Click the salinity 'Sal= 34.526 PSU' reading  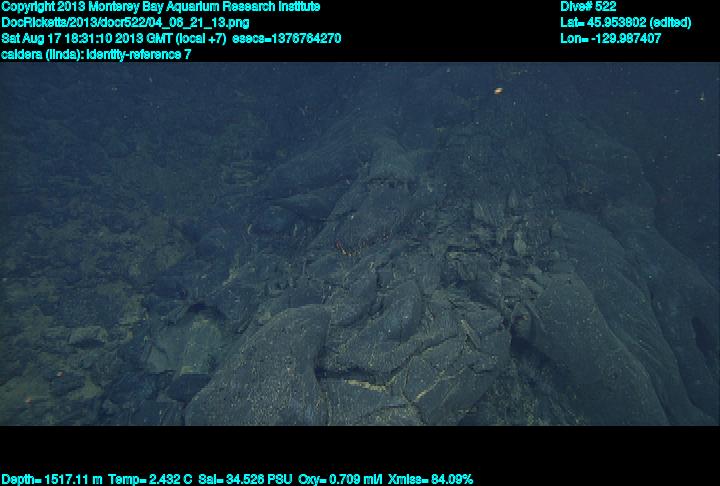pos(245,479)
